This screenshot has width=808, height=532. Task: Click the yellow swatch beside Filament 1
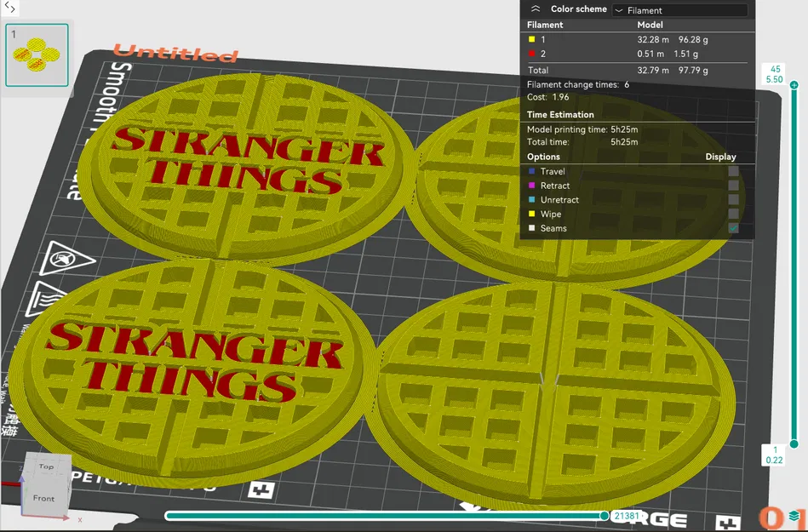click(532, 38)
